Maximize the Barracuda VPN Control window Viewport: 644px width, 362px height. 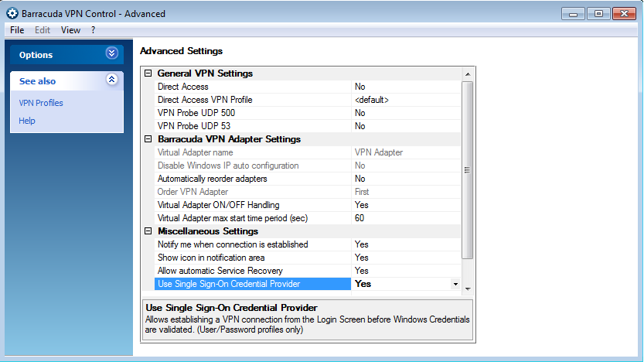tap(598, 14)
